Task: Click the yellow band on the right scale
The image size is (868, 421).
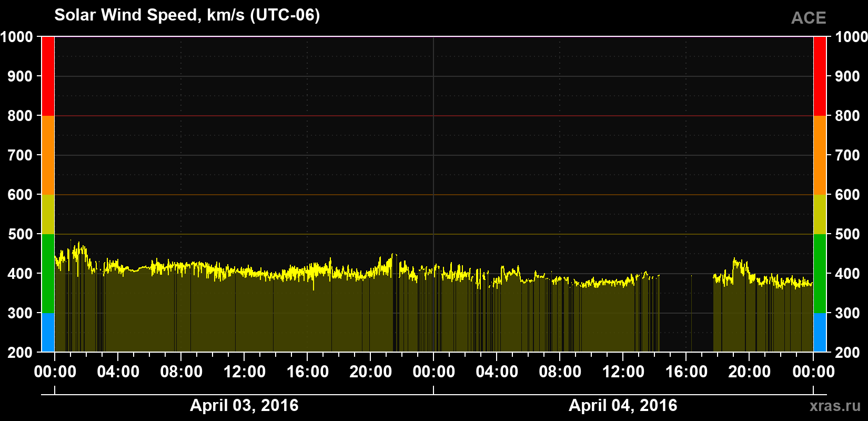Action: pyautogui.click(x=820, y=214)
